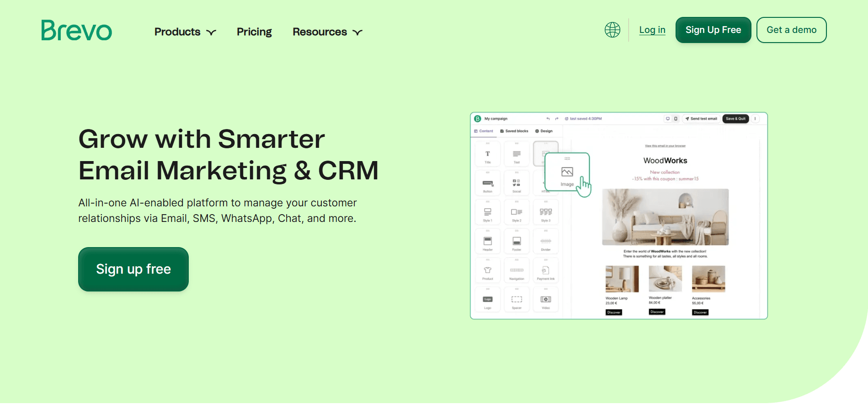Screen dimensions: 868x410
Task: Select the Product block in the editor preview
Action: (x=488, y=271)
